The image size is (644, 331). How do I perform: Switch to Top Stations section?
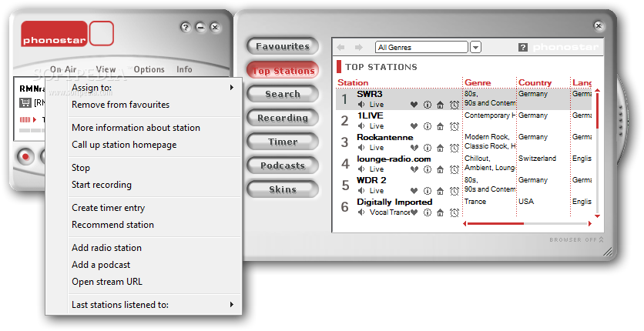click(283, 71)
